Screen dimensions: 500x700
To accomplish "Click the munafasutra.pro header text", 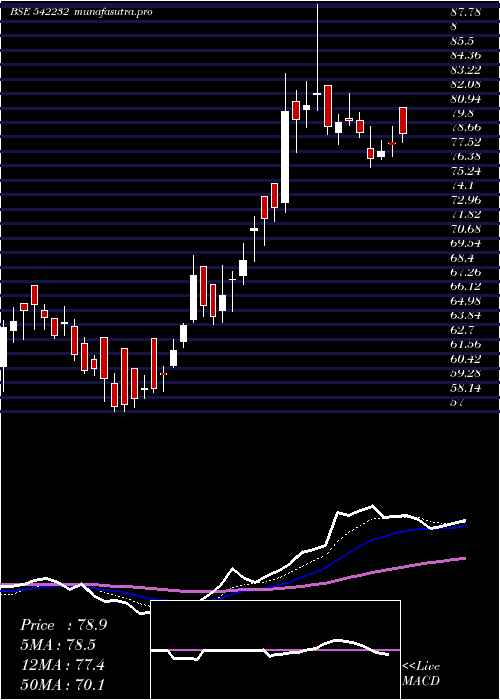I will 112,12.
